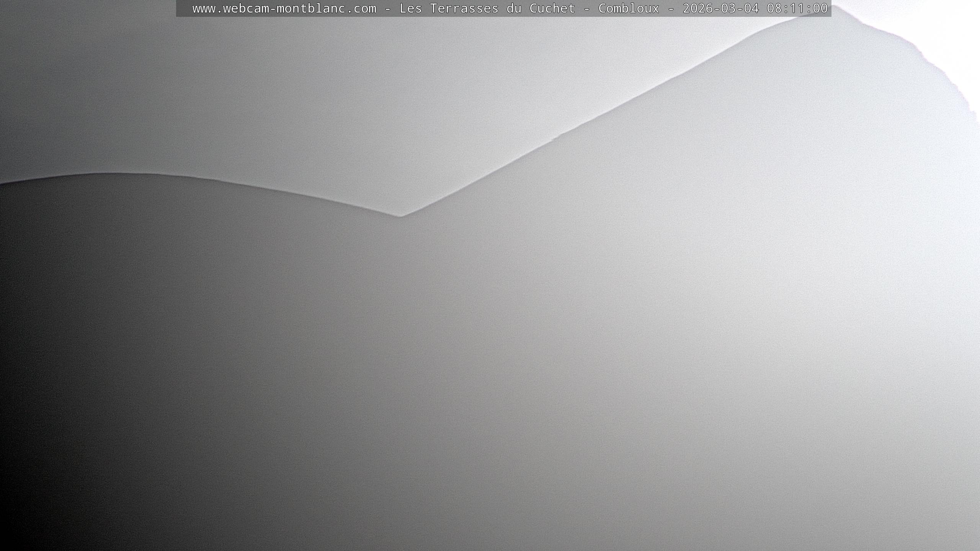Image resolution: width=980 pixels, height=551 pixels.
Task: Click the word "Cuchet" in the banner
Action: pos(552,8)
